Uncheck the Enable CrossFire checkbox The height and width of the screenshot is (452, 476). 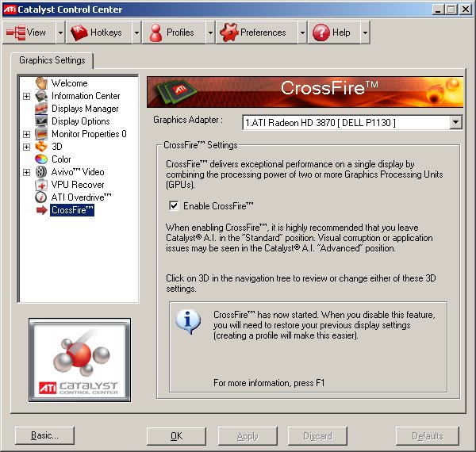coord(174,206)
